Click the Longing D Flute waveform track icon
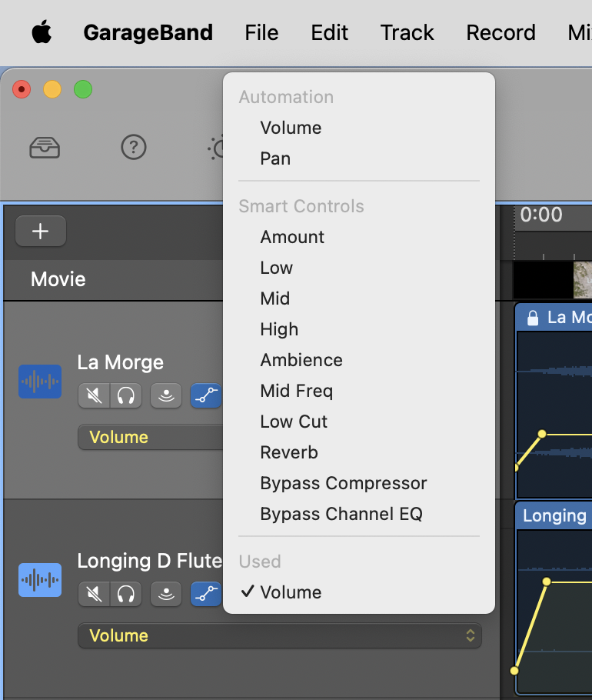 (x=40, y=580)
